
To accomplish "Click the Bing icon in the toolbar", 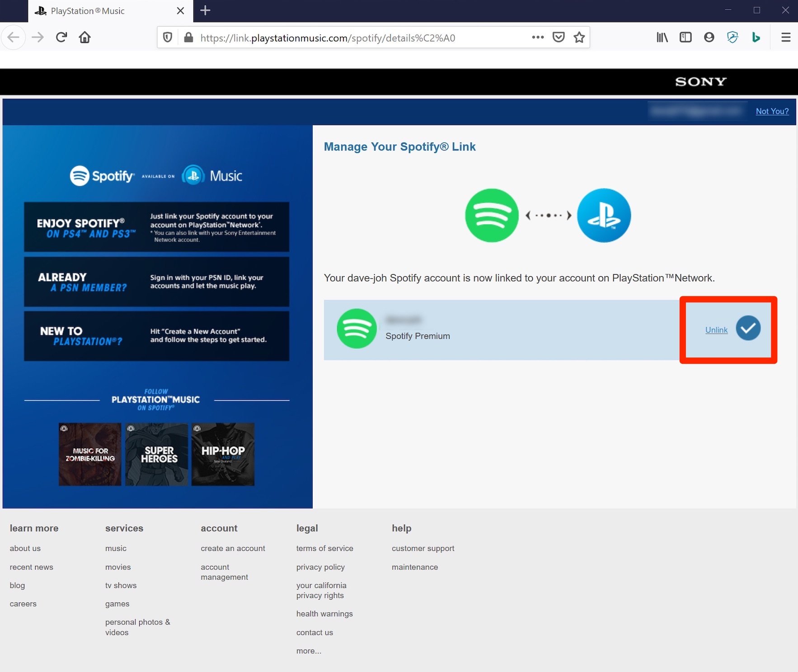I will tap(756, 37).
